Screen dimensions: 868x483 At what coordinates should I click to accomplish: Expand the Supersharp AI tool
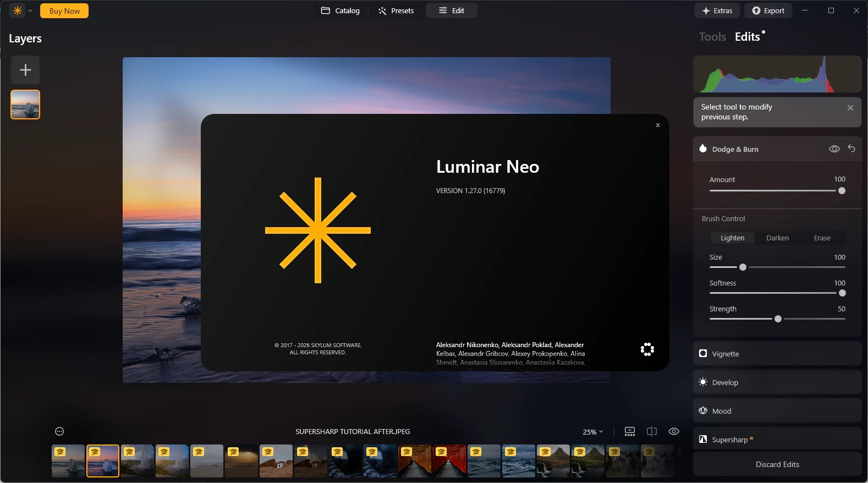click(x=777, y=440)
